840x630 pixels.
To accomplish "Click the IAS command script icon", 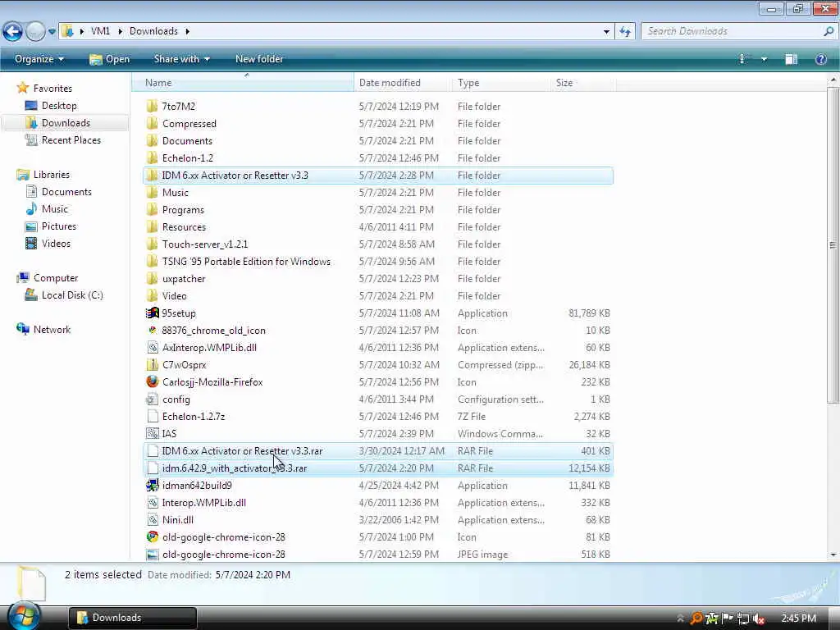I will click(152, 433).
